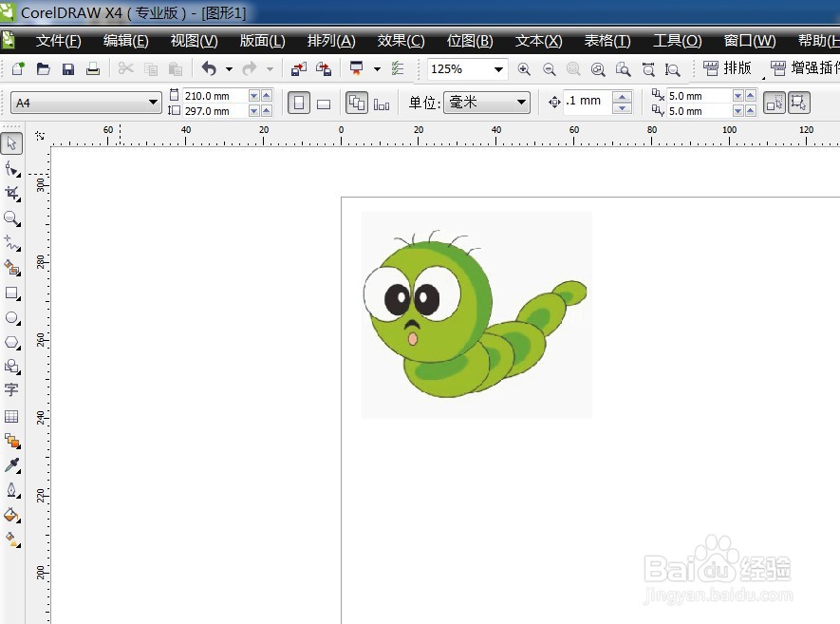Open the 文本(X) menu
The image size is (840, 624).
(x=538, y=41)
